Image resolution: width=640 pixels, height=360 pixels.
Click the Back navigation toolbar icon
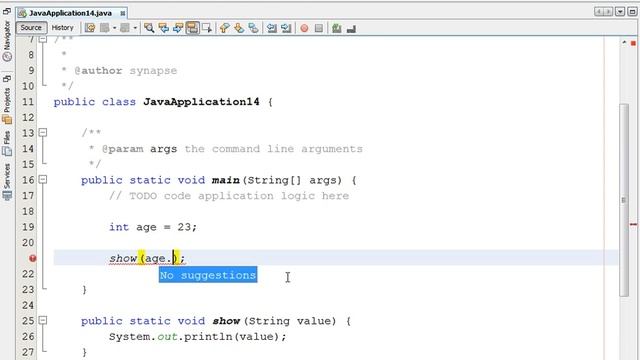click(x=104, y=28)
